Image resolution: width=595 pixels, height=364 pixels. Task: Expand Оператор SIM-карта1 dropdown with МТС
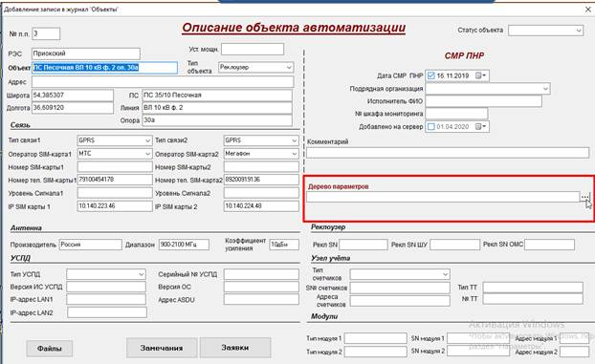click(148, 154)
